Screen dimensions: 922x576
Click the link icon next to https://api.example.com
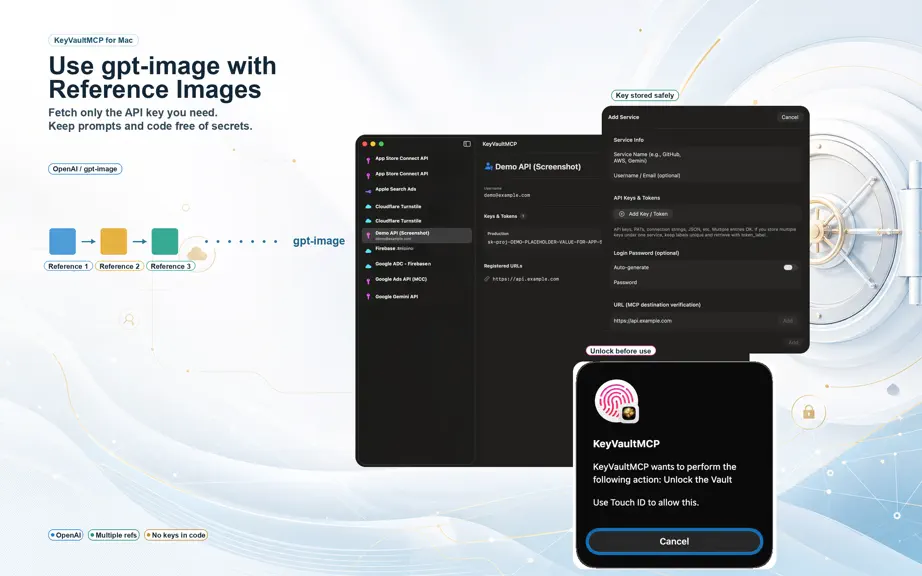(x=487, y=279)
